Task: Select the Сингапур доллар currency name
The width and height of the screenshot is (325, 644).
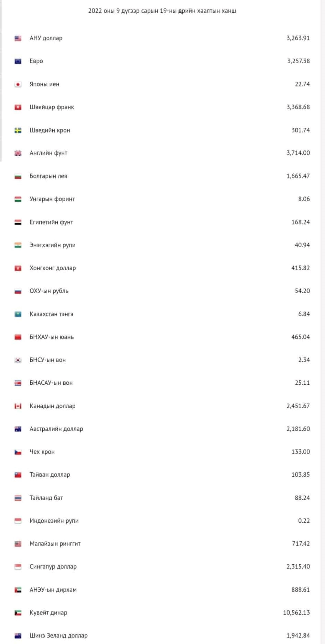Action: click(x=53, y=567)
